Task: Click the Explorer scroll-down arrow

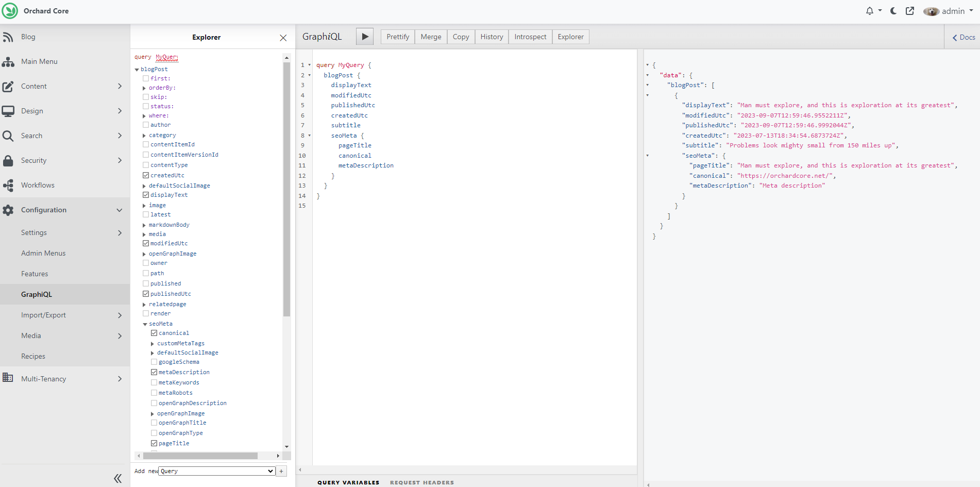Action: [286, 447]
